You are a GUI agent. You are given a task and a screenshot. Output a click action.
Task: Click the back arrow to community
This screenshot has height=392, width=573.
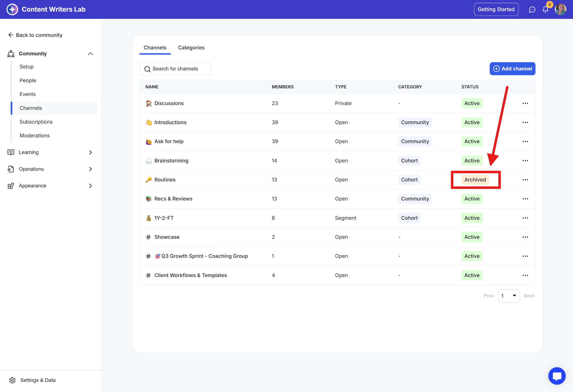11,35
